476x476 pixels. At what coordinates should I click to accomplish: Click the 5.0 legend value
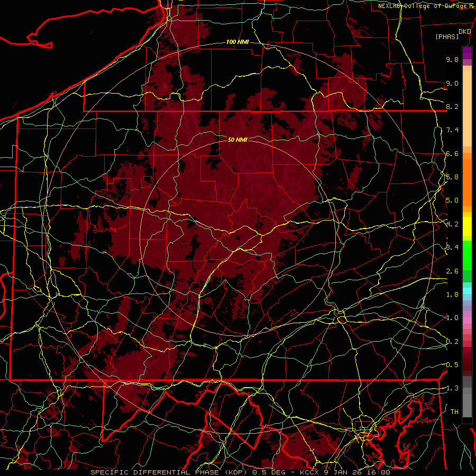coord(452,200)
